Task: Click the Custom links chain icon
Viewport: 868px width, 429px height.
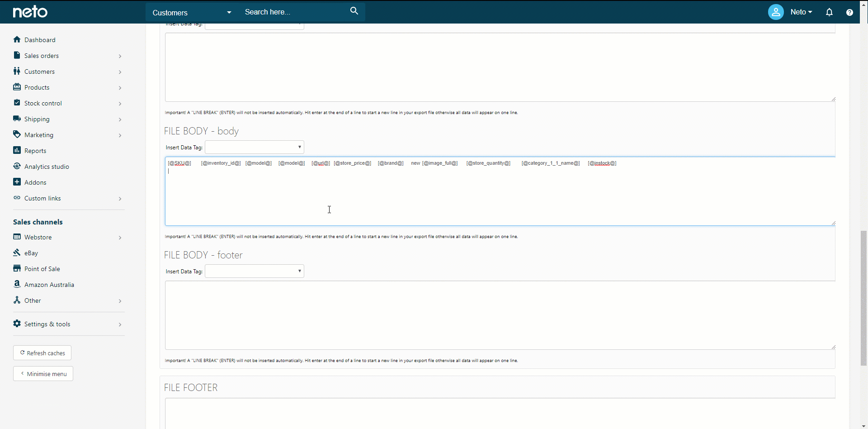Action: [17, 198]
